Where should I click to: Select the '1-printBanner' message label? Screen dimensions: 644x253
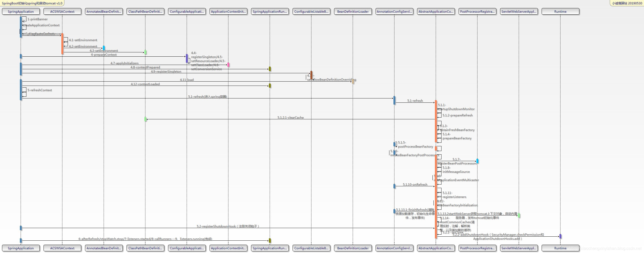coord(37,19)
